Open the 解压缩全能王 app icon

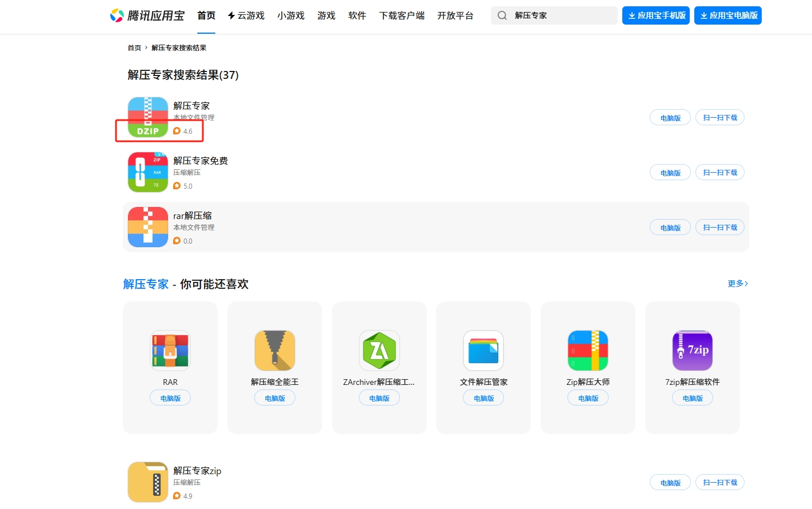click(x=275, y=351)
